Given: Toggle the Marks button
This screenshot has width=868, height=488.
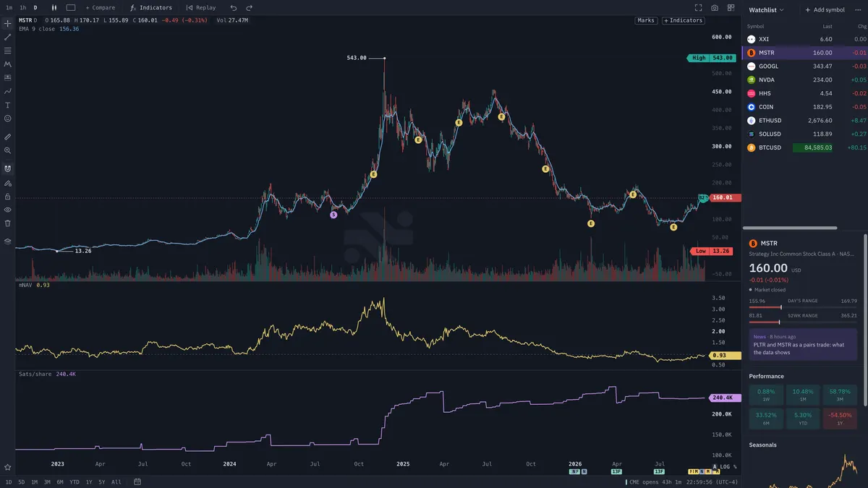Looking at the screenshot, I should (646, 20).
